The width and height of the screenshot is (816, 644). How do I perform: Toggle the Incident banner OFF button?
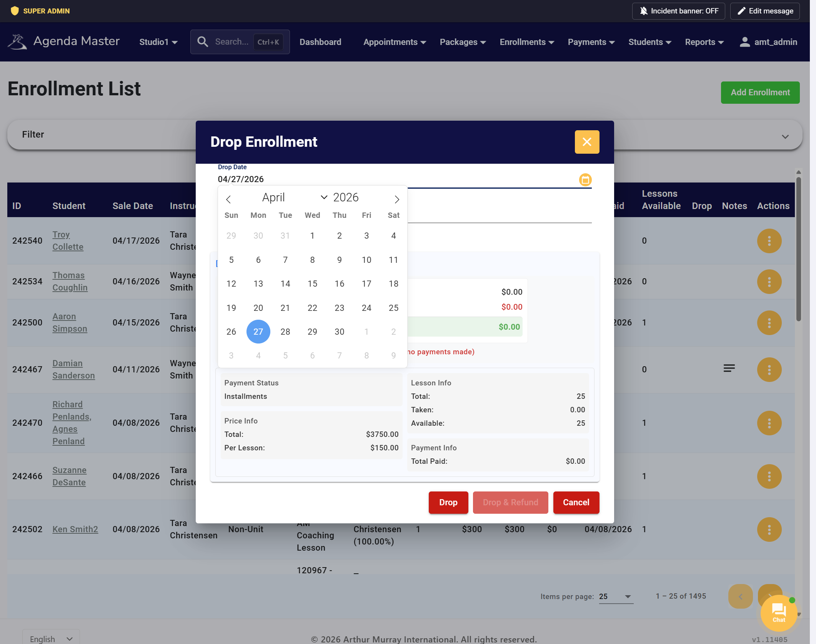click(679, 11)
